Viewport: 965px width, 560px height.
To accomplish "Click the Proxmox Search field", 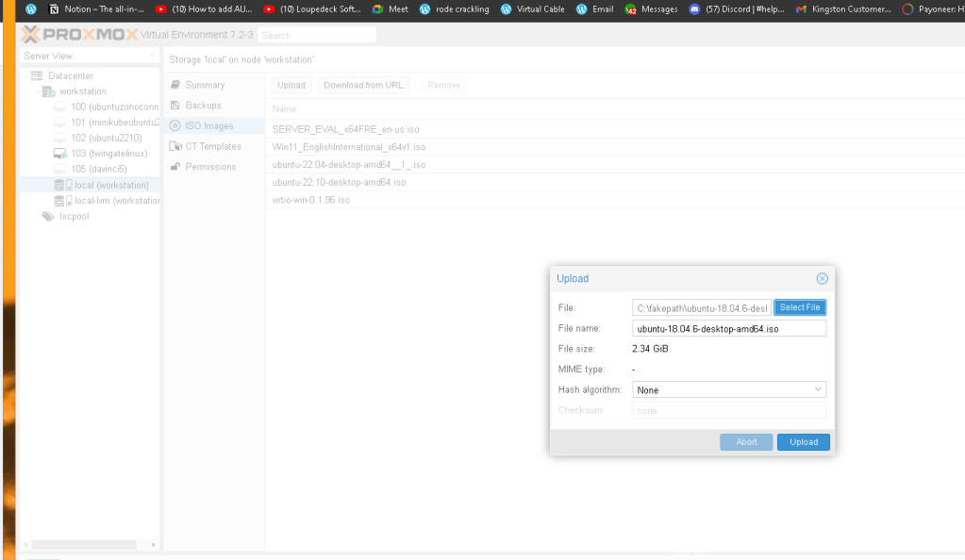I will pyautogui.click(x=317, y=35).
